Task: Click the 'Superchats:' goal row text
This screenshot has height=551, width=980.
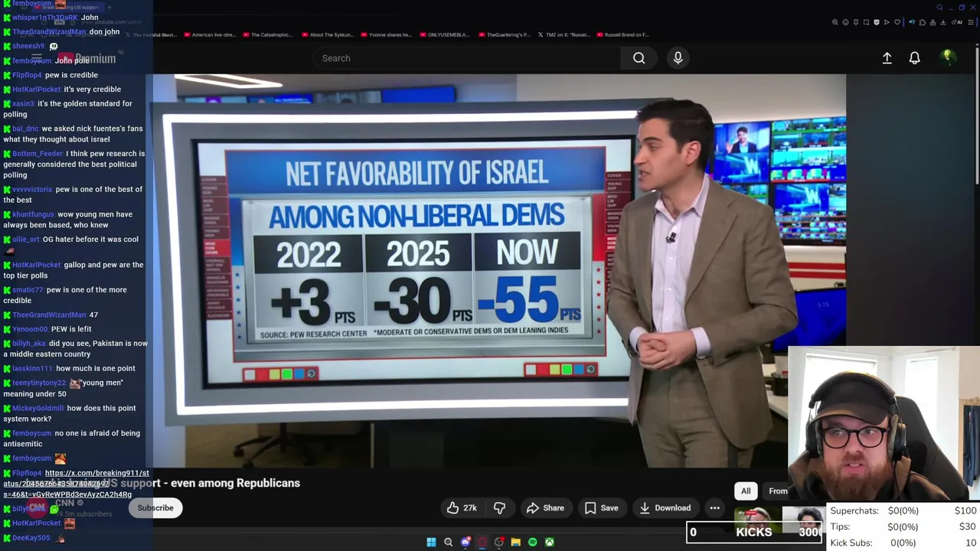Action: 854,510
